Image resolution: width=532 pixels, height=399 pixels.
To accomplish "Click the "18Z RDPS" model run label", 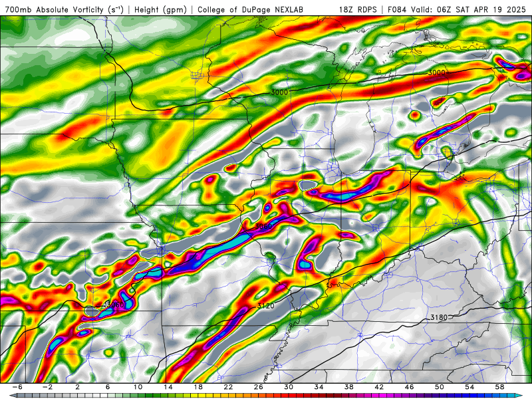I will click(x=358, y=10).
